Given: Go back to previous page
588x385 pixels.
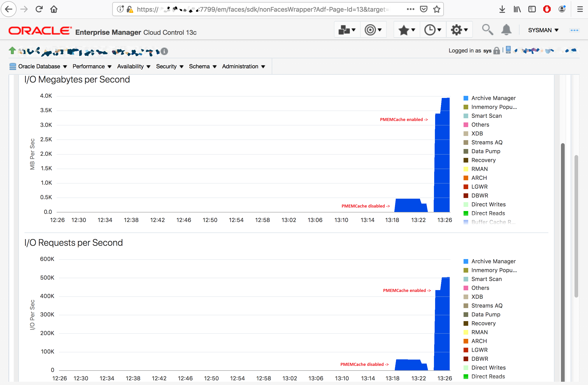Looking at the screenshot, I should pos(9,9).
